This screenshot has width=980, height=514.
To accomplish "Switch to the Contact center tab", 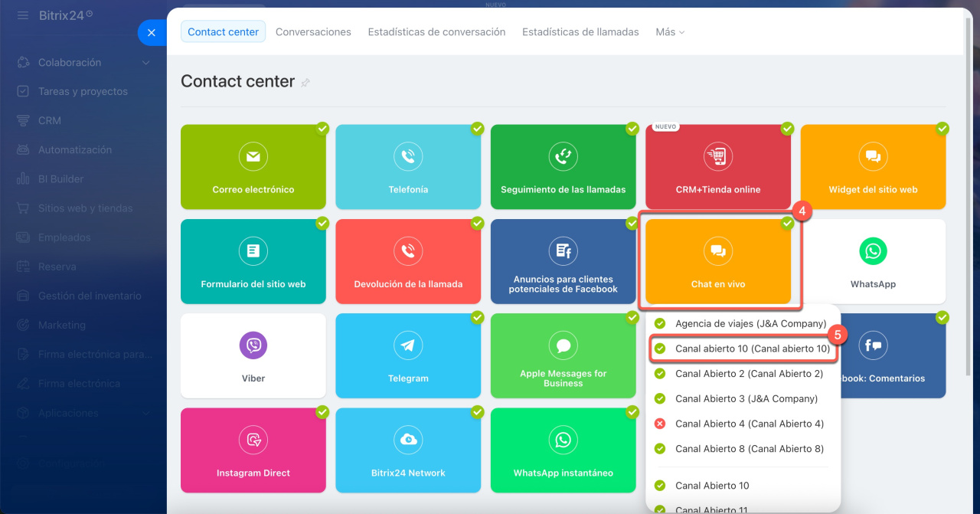I will click(x=223, y=32).
